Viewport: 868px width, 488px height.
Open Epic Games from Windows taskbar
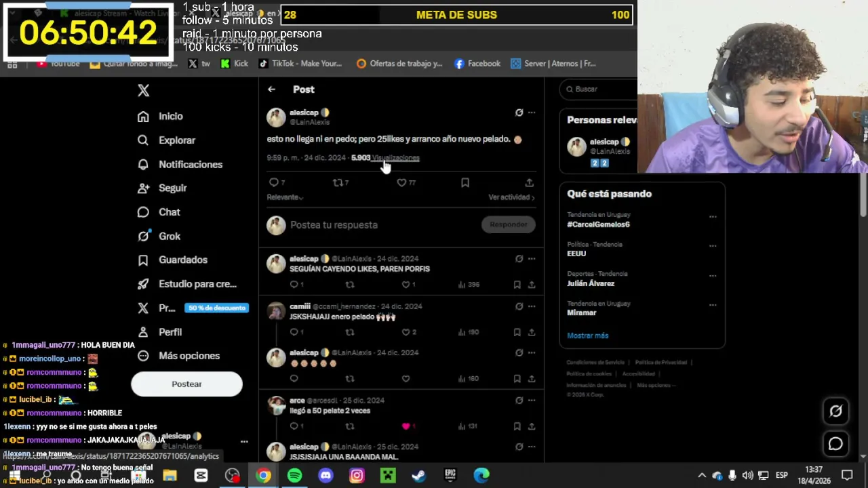[x=450, y=476]
